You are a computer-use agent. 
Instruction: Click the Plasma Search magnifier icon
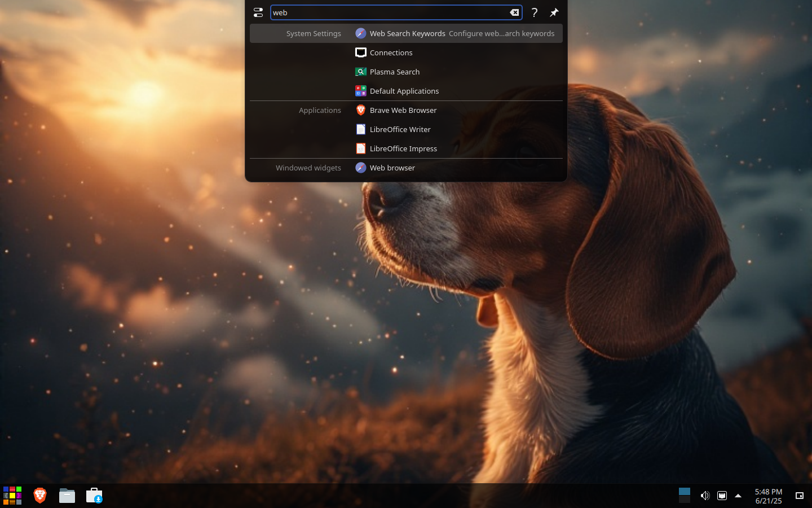click(361, 72)
